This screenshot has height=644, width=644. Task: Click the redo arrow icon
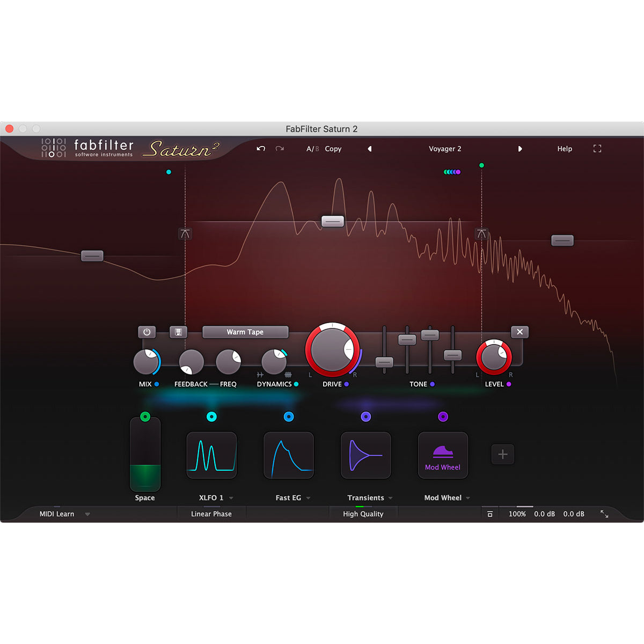pyautogui.click(x=279, y=149)
